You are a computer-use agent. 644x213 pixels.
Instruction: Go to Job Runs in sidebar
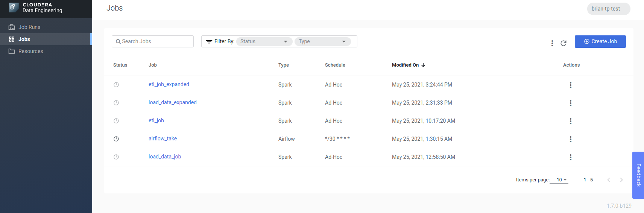(x=29, y=27)
